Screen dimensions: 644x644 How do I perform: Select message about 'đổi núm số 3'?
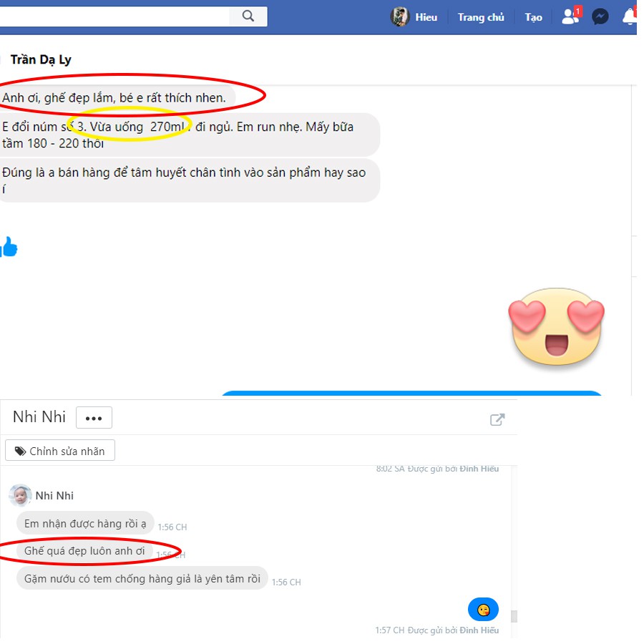(x=189, y=135)
